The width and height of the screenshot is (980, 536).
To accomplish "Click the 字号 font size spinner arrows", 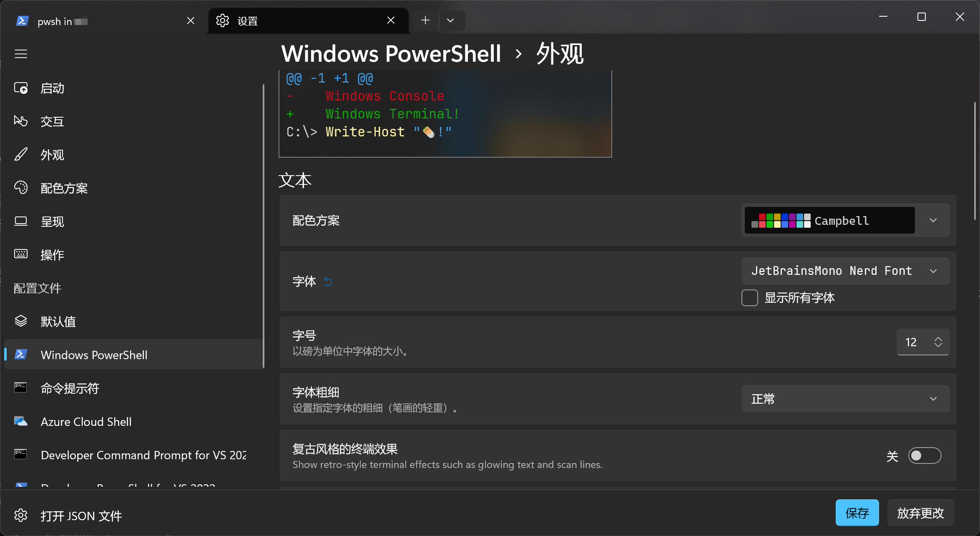I will tap(938, 342).
